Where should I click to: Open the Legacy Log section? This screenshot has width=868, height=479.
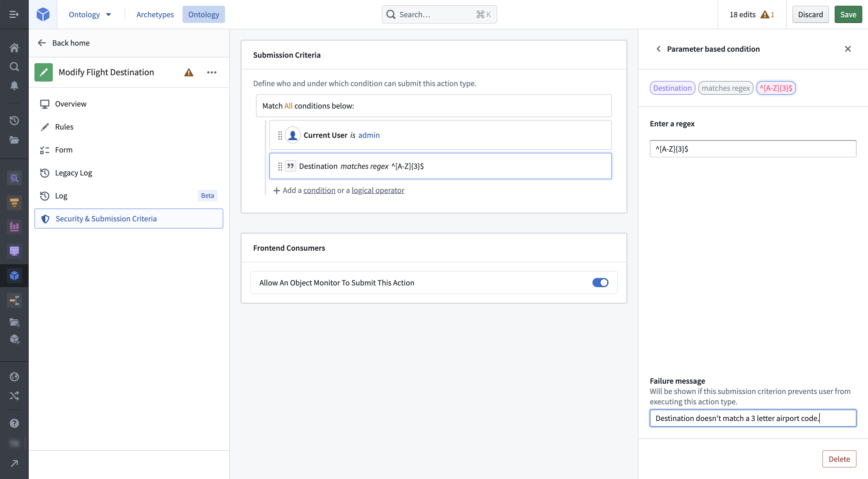pyautogui.click(x=129, y=173)
